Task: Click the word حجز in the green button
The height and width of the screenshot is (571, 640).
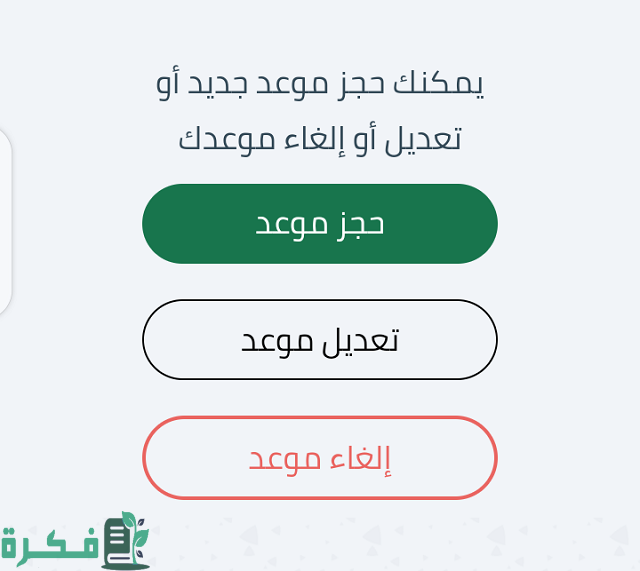Action: point(360,224)
